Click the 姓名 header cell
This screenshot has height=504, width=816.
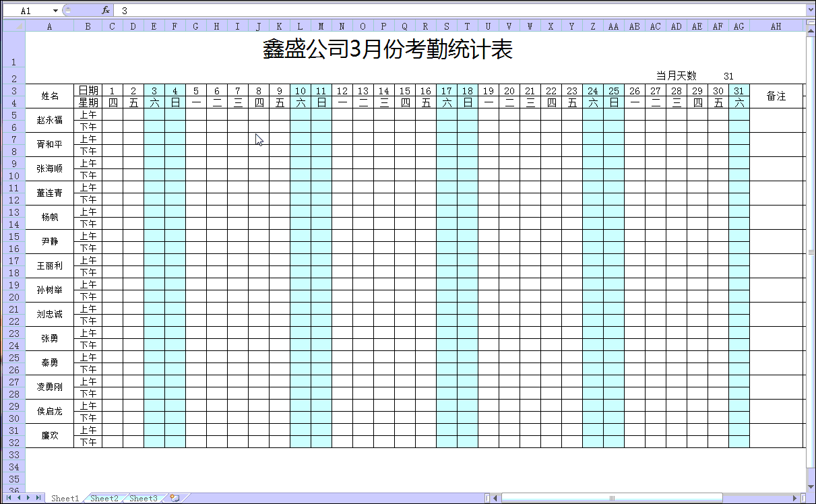[49, 96]
